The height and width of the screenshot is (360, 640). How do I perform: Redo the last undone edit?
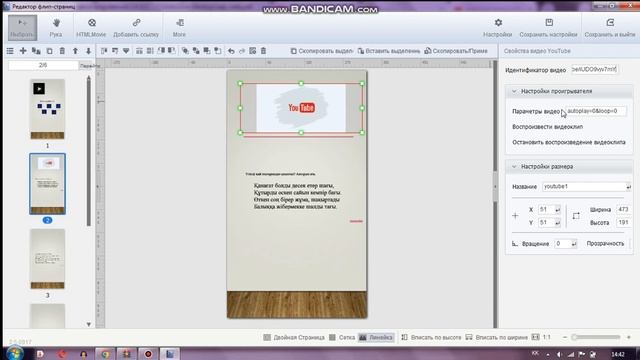[x=242, y=51]
